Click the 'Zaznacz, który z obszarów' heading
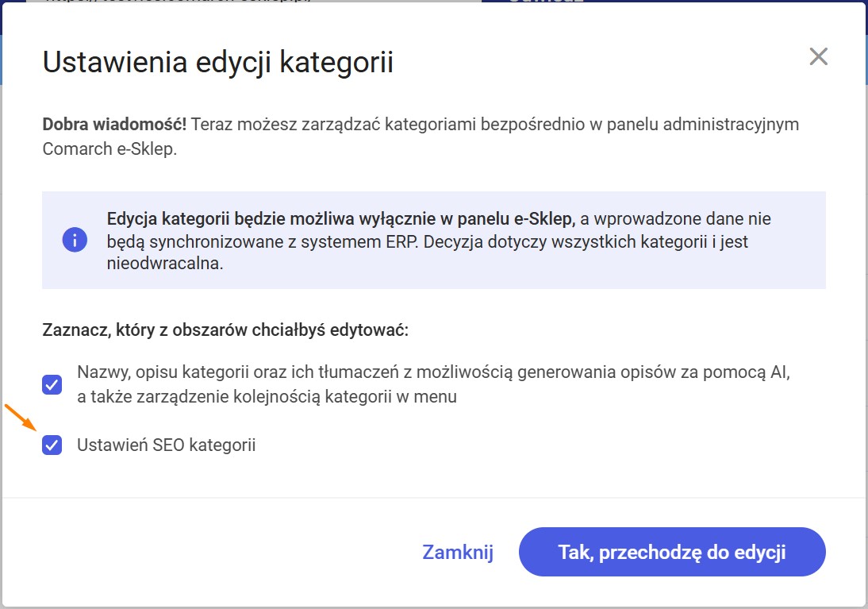Viewport: 868px width, 609px height. (225, 330)
